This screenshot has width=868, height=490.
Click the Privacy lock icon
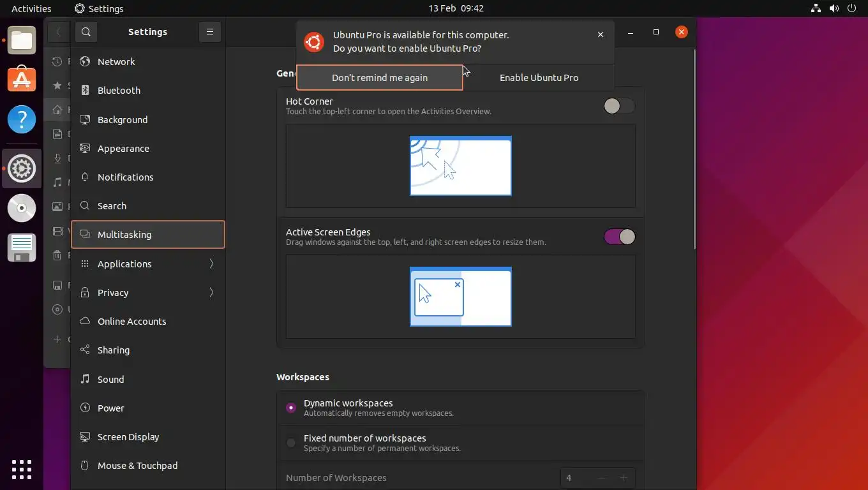click(x=84, y=292)
